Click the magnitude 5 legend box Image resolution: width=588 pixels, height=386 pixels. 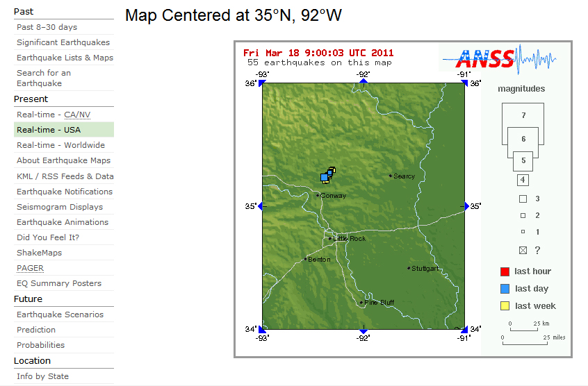[x=523, y=160]
